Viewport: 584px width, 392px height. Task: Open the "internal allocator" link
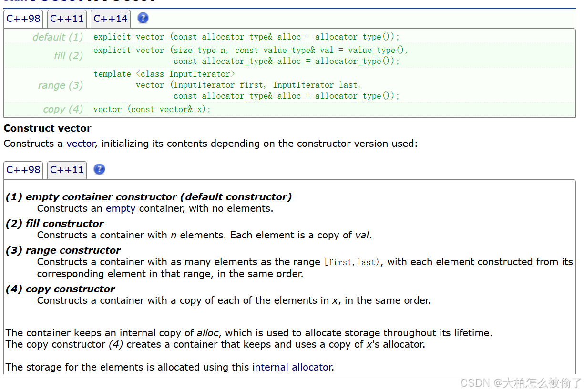(x=292, y=367)
